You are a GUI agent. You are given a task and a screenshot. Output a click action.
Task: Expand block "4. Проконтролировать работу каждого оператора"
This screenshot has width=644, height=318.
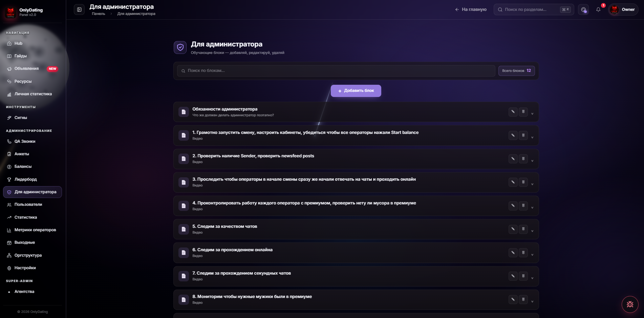pos(532,207)
